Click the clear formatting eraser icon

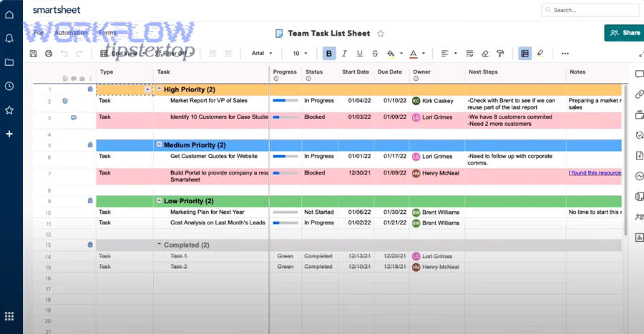point(485,54)
